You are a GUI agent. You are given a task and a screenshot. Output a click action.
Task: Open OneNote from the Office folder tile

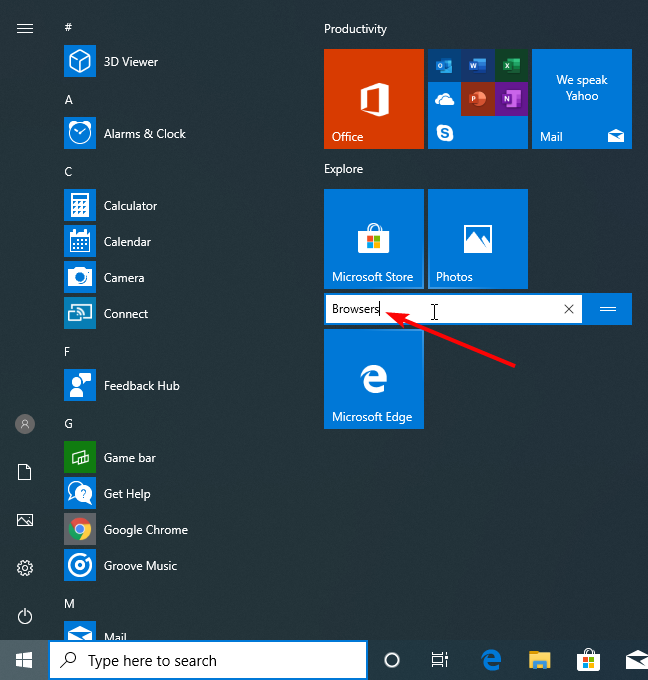pyautogui.click(x=511, y=99)
